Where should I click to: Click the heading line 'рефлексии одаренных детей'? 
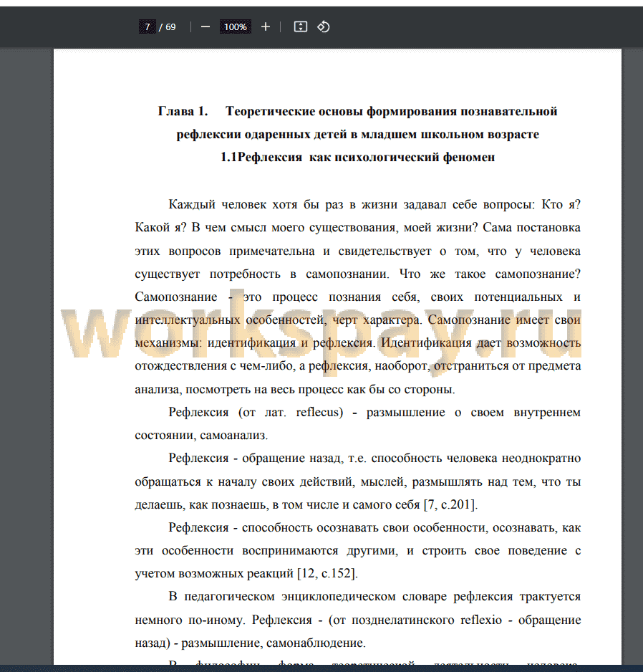coord(358,134)
